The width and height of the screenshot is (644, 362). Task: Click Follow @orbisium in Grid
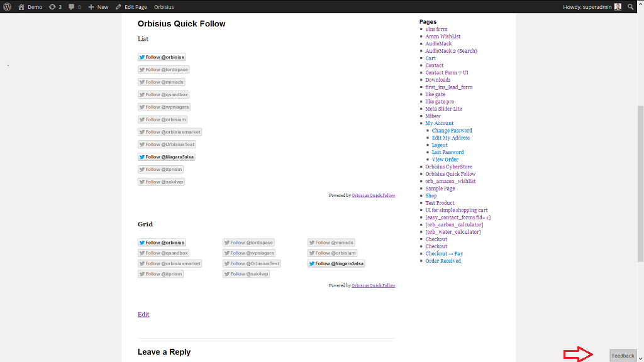pyautogui.click(x=333, y=253)
